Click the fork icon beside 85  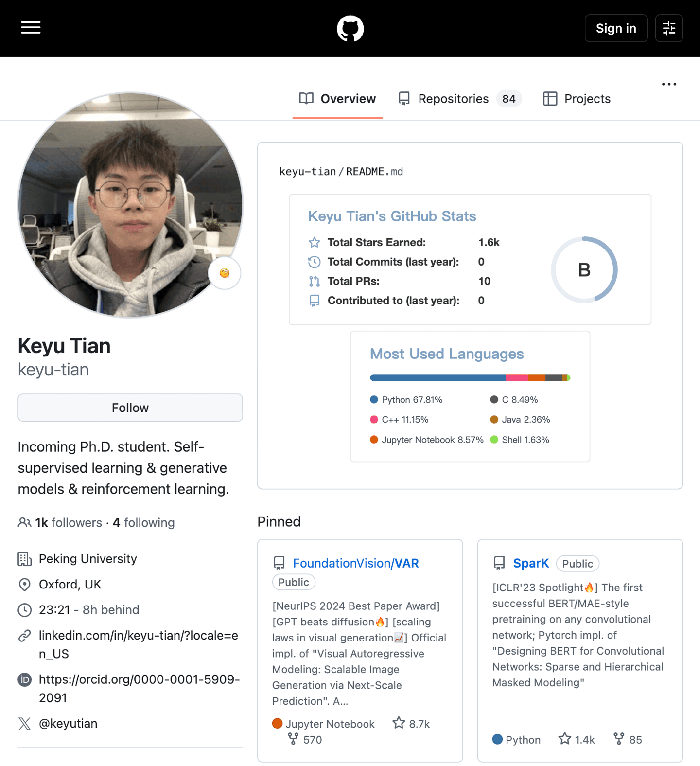coord(619,739)
